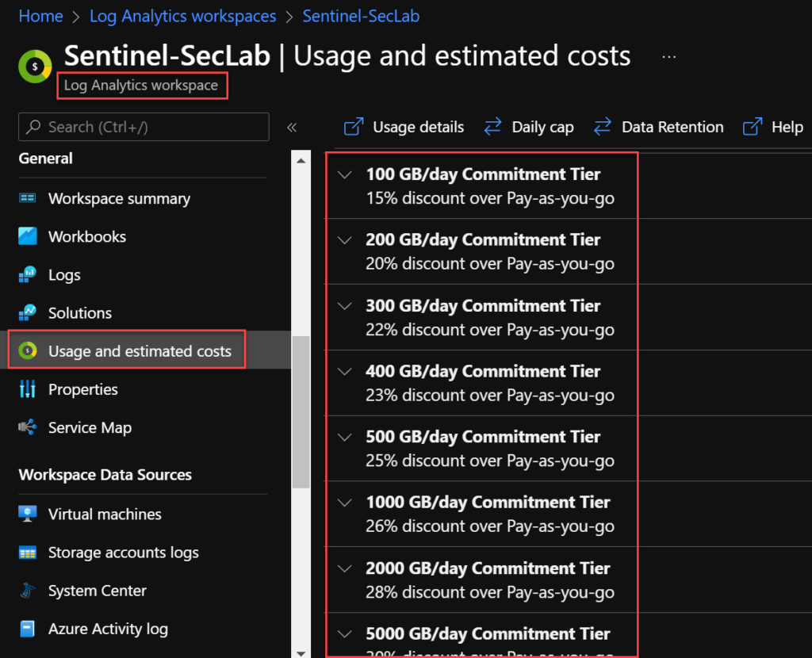Open Azure Activity log data source
Viewport: 812px width, 658px height.
(x=108, y=629)
